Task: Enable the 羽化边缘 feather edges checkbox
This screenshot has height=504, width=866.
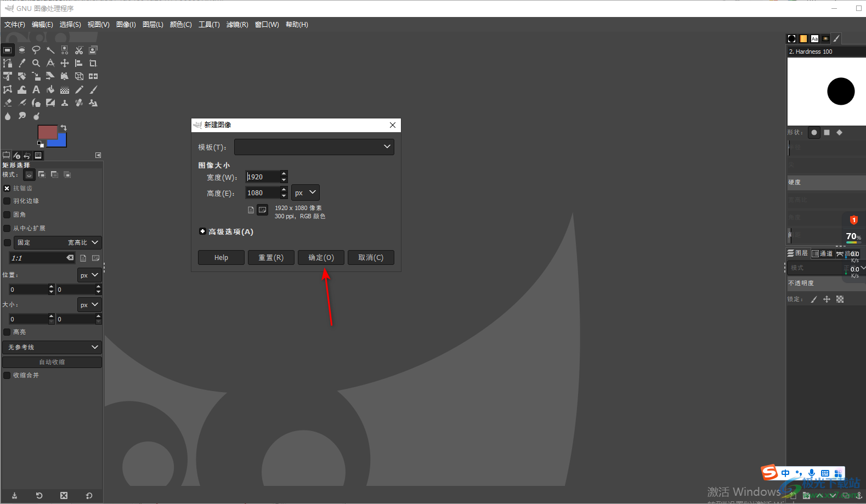Action: (x=7, y=201)
